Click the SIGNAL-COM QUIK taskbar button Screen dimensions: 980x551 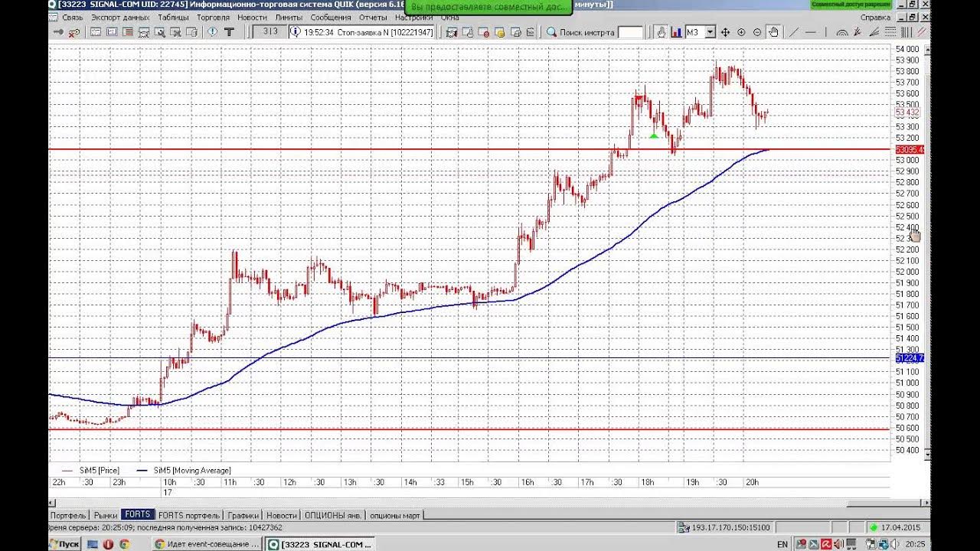click(x=318, y=544)
